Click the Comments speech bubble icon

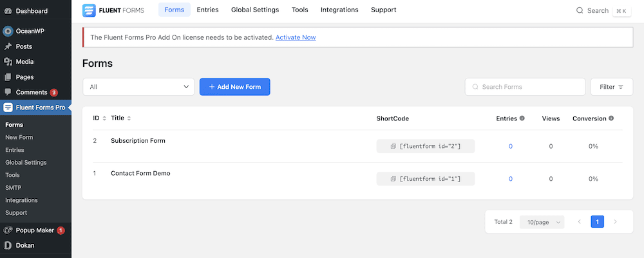pos(8,92)
